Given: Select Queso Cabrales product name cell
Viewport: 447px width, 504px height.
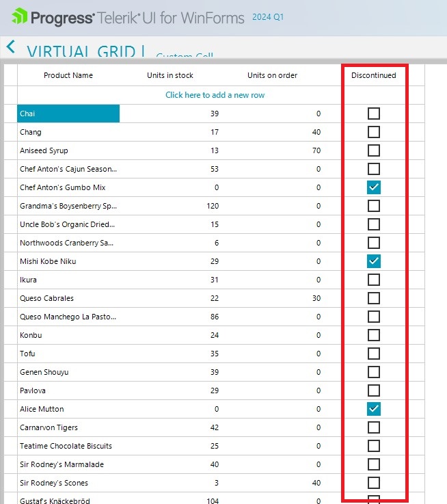Looking at the screenshot, I should tap(68, 298).
